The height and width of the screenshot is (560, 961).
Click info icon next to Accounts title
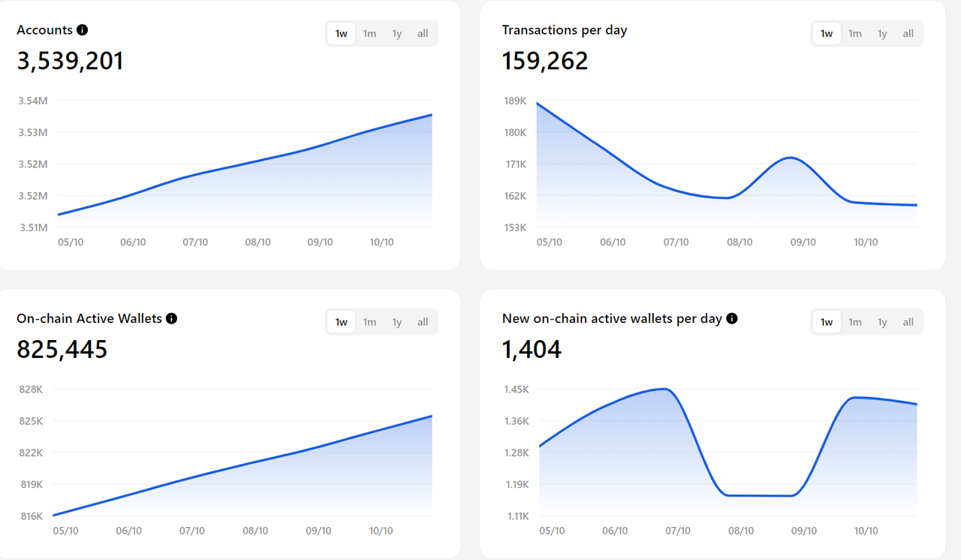click(x=83, y=30)
